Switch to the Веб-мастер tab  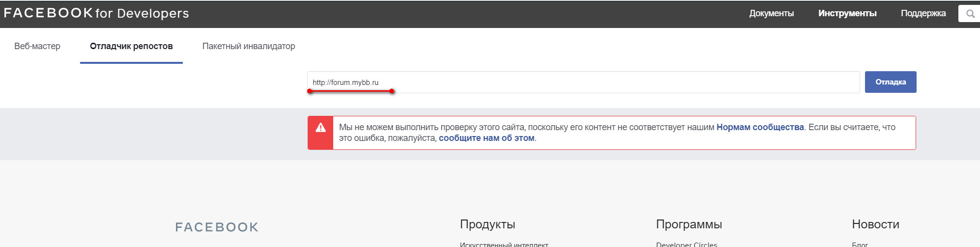click(x=37, y=46)
